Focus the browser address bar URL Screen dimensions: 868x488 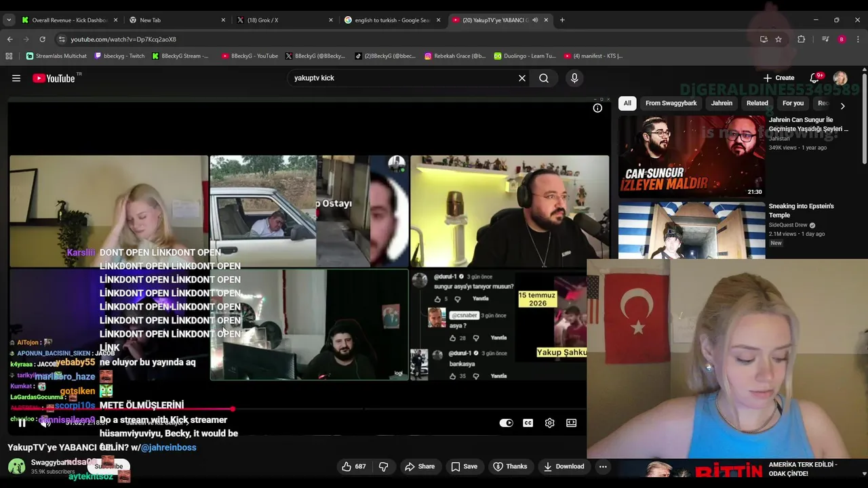pos(123,39)
